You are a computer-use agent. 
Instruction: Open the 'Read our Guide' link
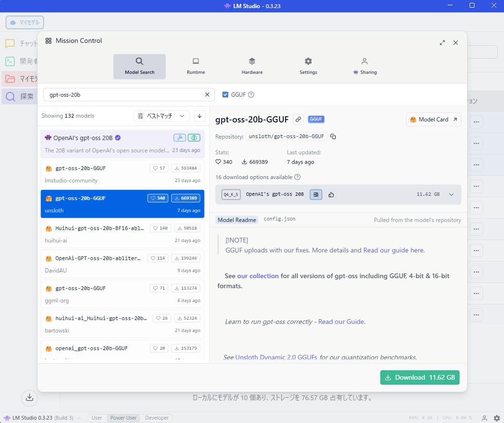pyautogui.click(x=342, y=322)
